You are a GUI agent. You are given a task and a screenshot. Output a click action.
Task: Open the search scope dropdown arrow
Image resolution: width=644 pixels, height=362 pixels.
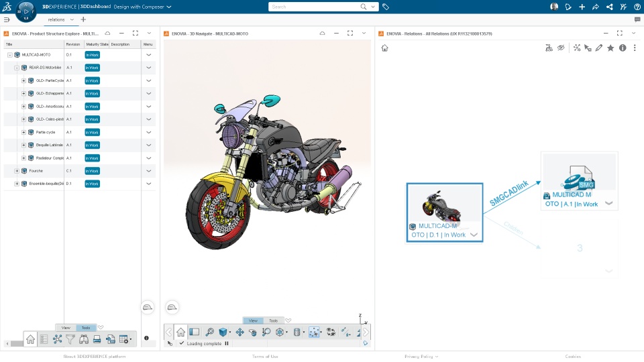pyautogui.click(x=373, y=7)
